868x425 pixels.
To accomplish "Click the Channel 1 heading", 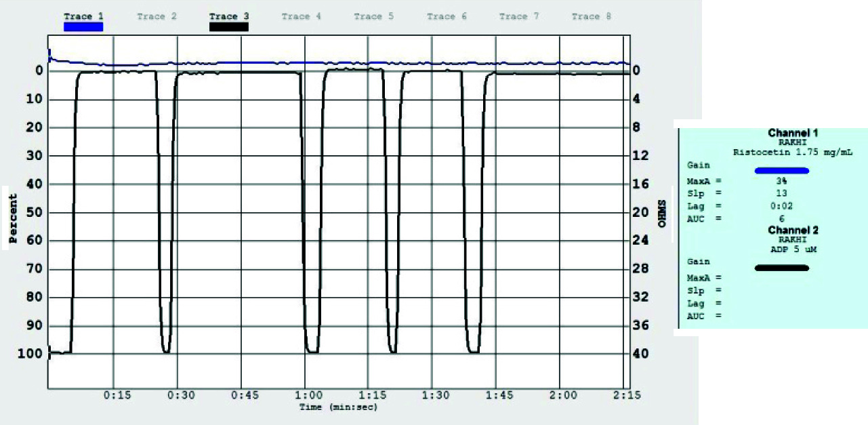I will [x=792, y=134].
